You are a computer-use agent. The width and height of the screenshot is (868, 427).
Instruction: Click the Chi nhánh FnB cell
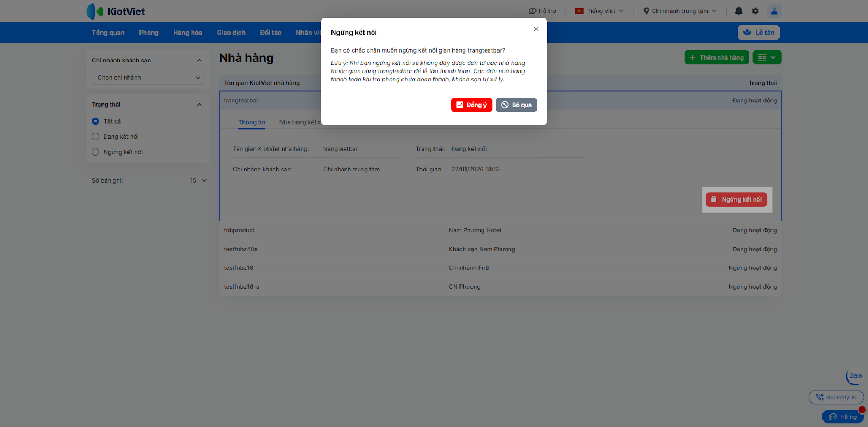469,268
